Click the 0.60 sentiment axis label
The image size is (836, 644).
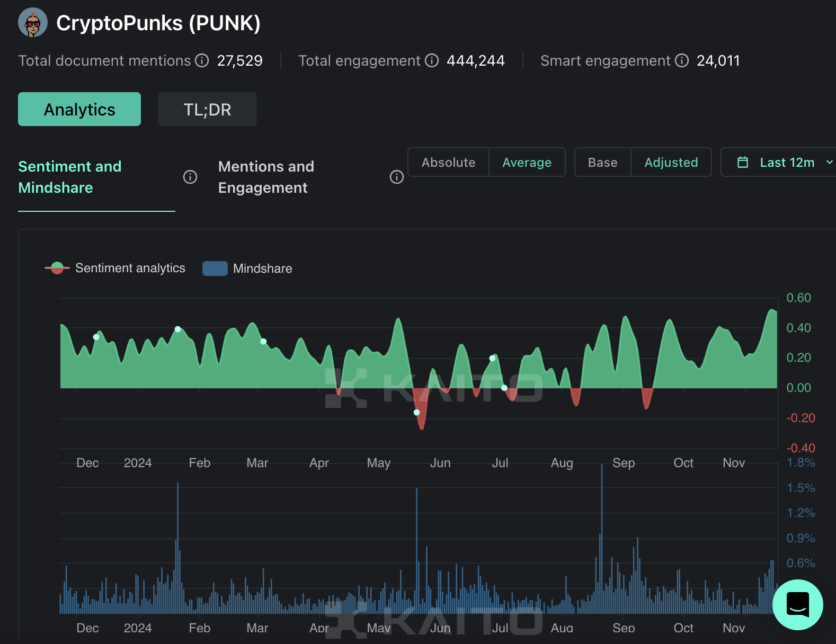(x=798, y=298)
